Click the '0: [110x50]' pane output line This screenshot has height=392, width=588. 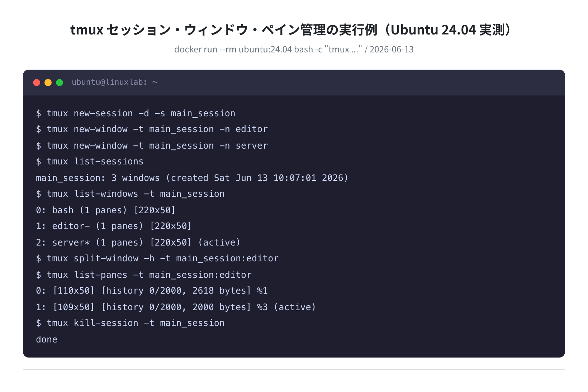coord(152,291)
